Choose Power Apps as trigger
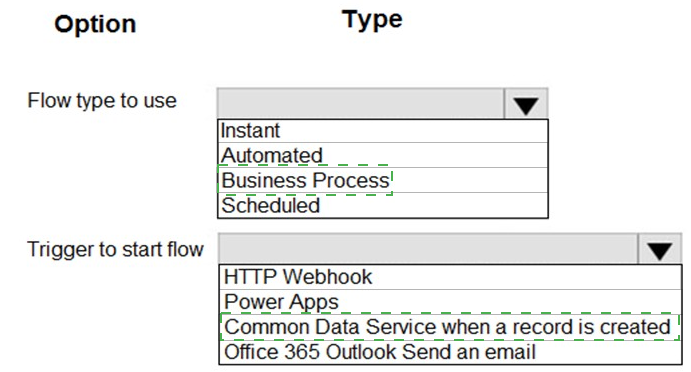This screenshot has height=372, width=691. click(450, 302)
